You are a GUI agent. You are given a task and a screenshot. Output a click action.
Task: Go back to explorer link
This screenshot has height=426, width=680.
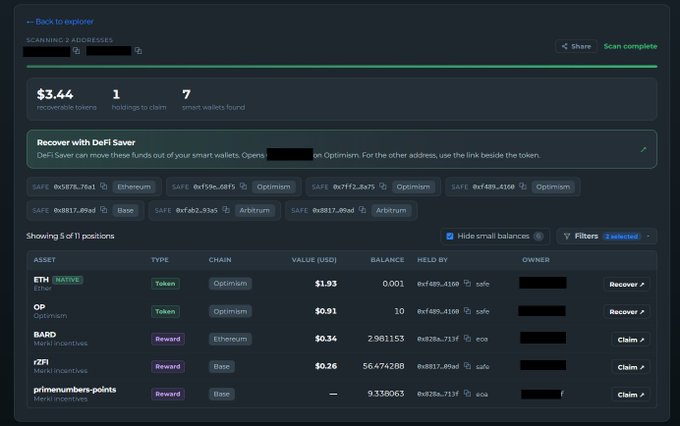coord(60,21)
